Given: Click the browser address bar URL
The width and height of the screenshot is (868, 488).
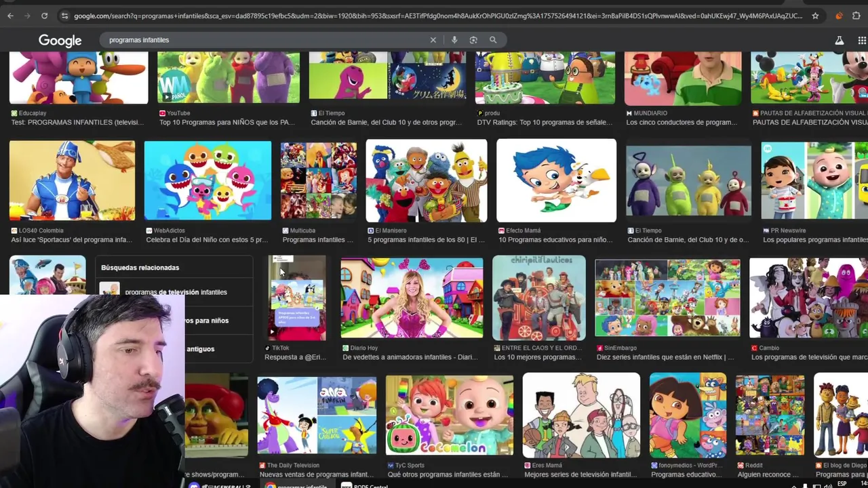Looking at the screenshot, I should click(x=437, y=16).
